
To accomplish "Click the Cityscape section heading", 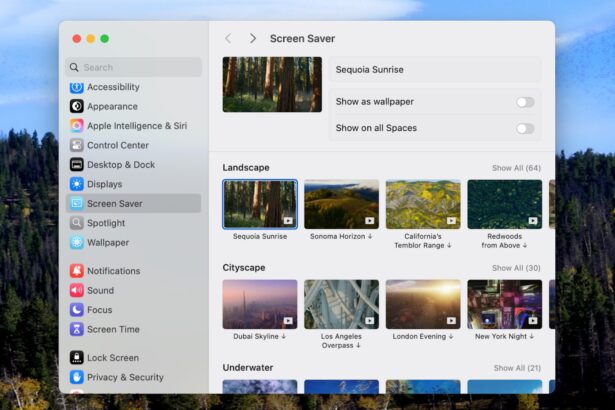I will coord(244,268).
